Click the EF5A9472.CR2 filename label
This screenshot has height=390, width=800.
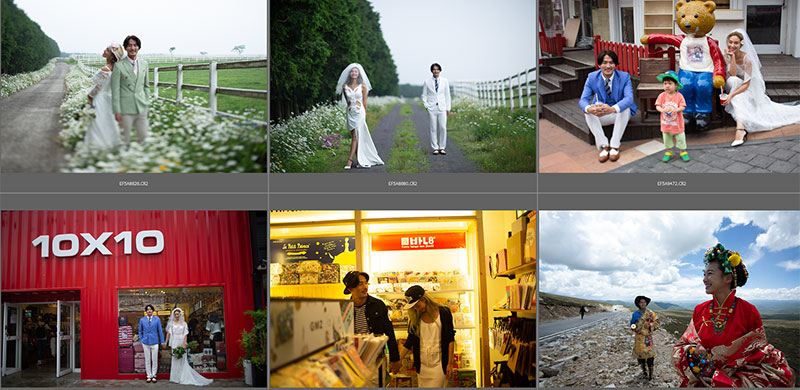[x=671, y=183]
